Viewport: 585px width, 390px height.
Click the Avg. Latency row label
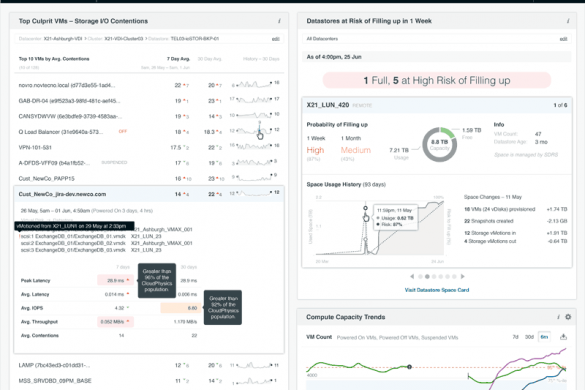35,294
